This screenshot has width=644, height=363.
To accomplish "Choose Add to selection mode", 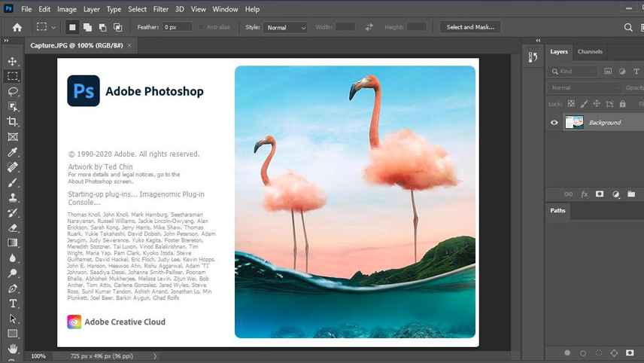I will pos(87,28).
